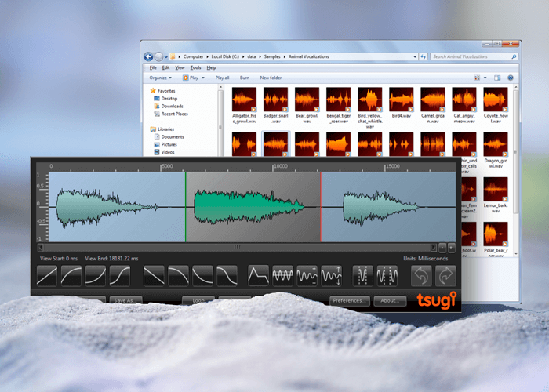Click the waveform plus/minus gain icon
Image resolution: width=549 pixels, height=392 pixels.
pyautogui.click(x=307, y=276)
